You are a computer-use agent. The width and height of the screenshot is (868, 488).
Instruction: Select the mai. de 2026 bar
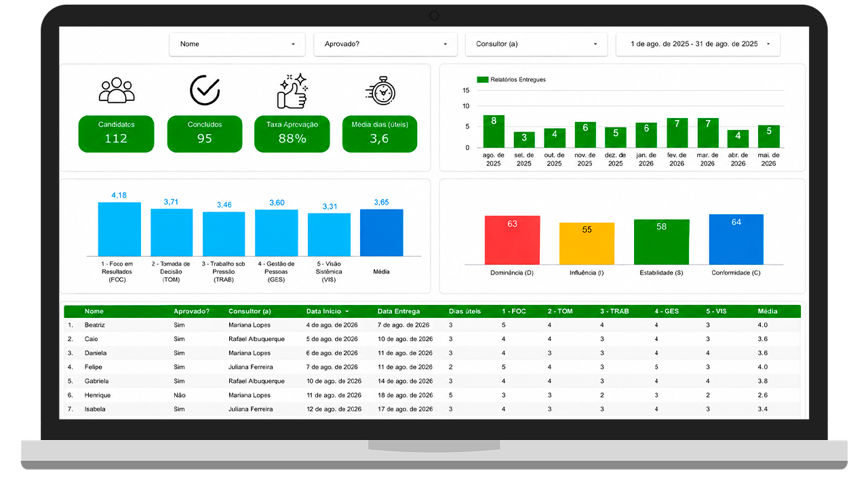[769, 136]
